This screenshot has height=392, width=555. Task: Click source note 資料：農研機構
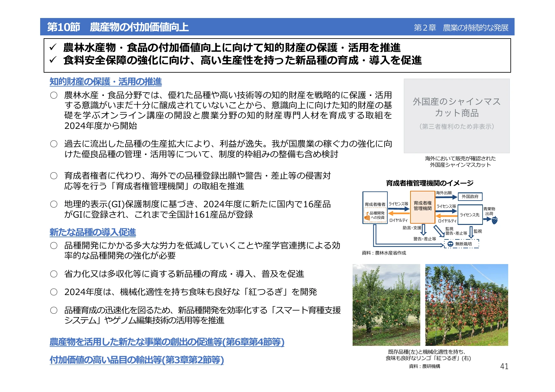point(424,366)
